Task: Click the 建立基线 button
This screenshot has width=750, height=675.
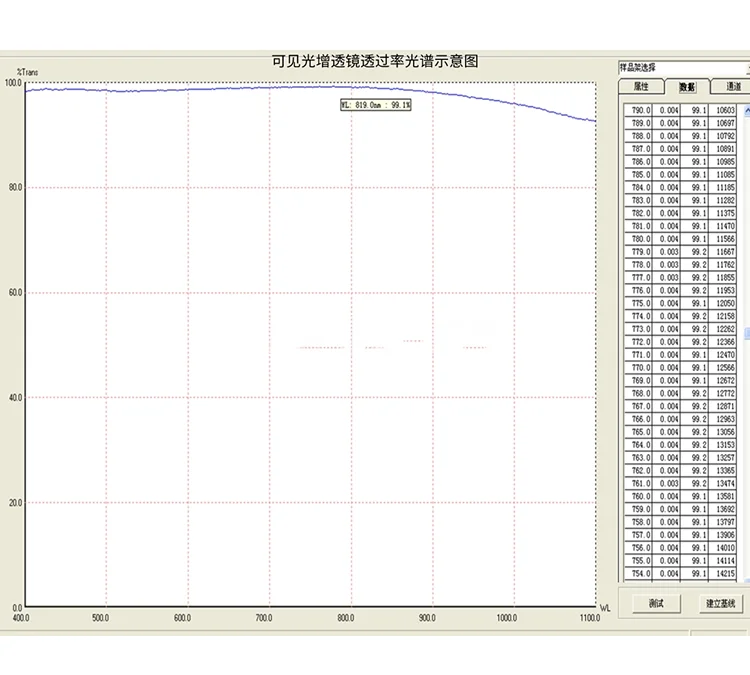Action: [720, 604]
